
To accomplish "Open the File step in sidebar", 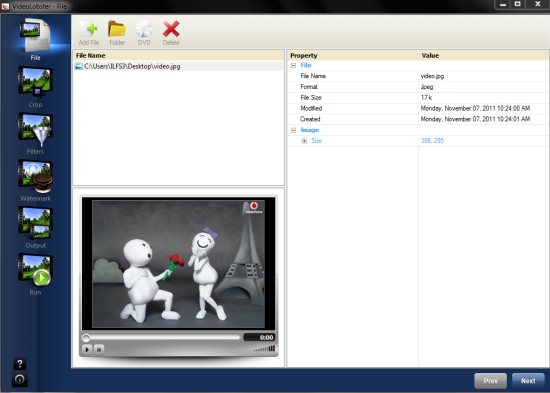I will (35, 40).
